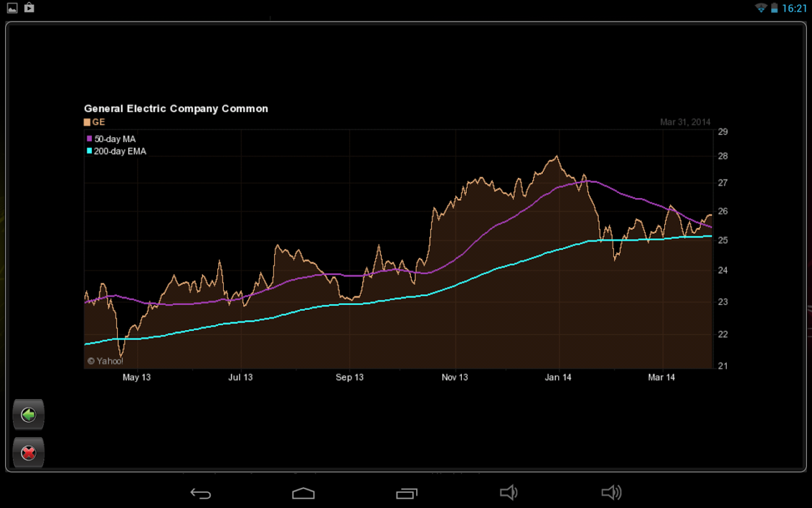
Task: Click the 'General Electric Company Common' chart title
Action: tap(176, 108)
